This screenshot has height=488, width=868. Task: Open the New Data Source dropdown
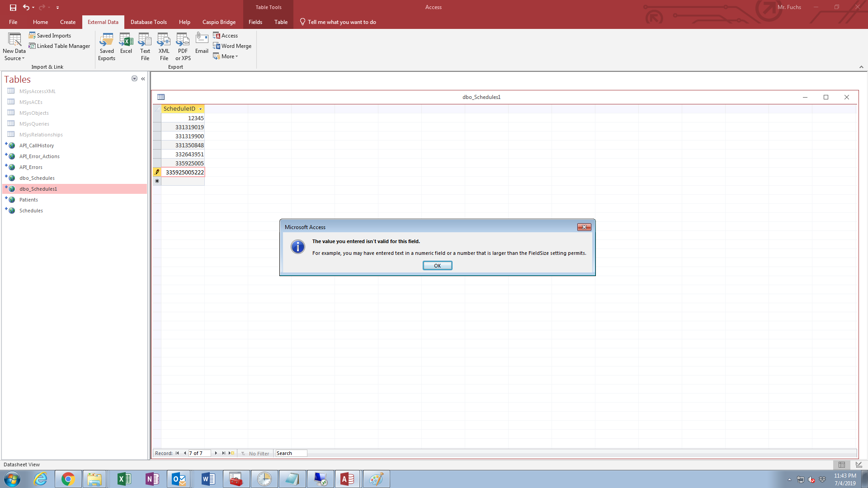point(14,47)
